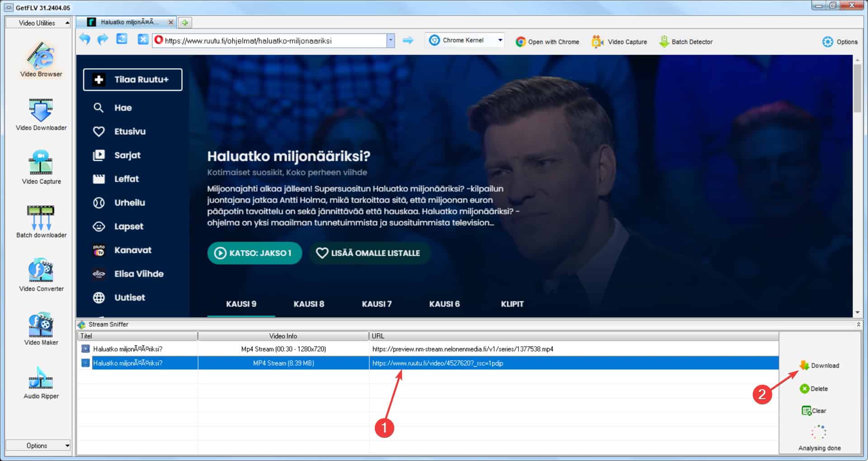This screenshot has width=868, height=461.
Task: Open the Batch downloader utility
Action: click(x=41, y=221)
